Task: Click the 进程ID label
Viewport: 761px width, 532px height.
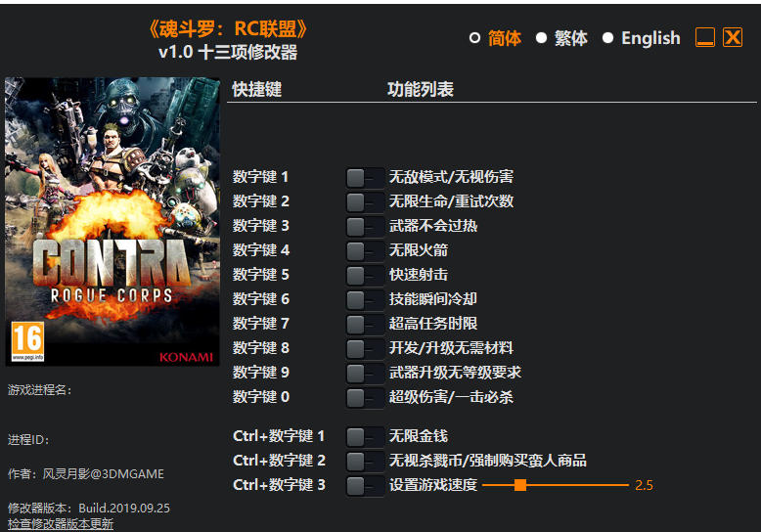Action: [28, 440]
